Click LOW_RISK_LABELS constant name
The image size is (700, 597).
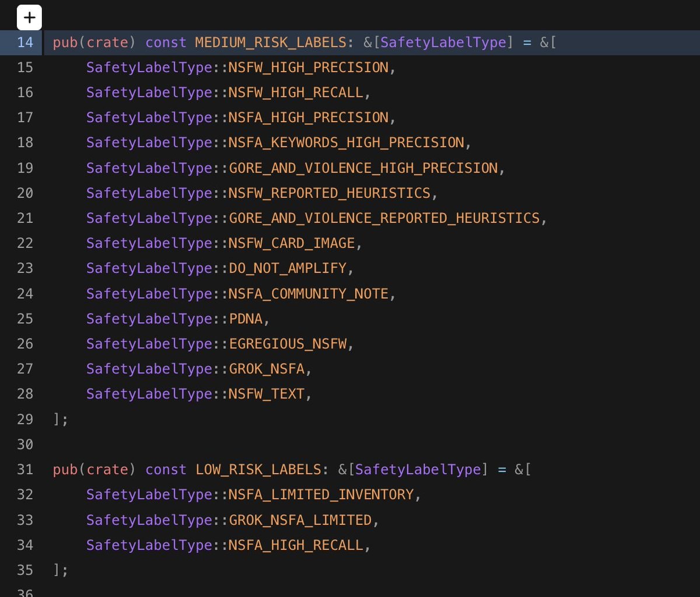coord(258,470)
